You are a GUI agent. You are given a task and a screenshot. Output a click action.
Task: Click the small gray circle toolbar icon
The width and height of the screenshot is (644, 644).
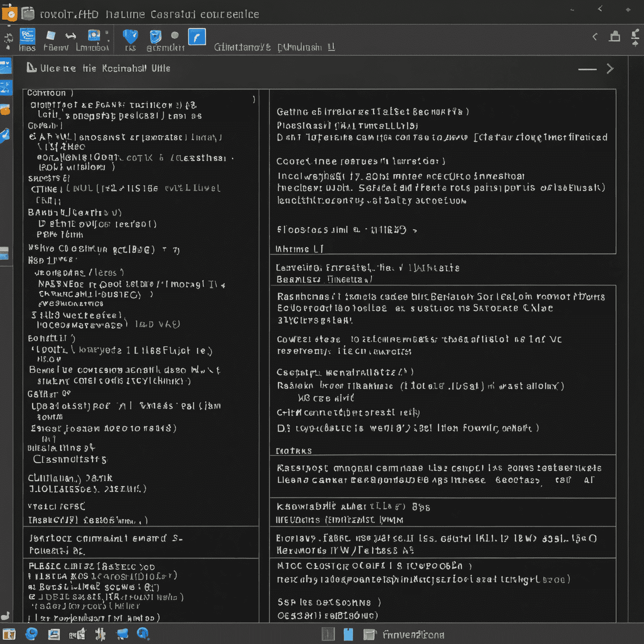tap(175, 35)
